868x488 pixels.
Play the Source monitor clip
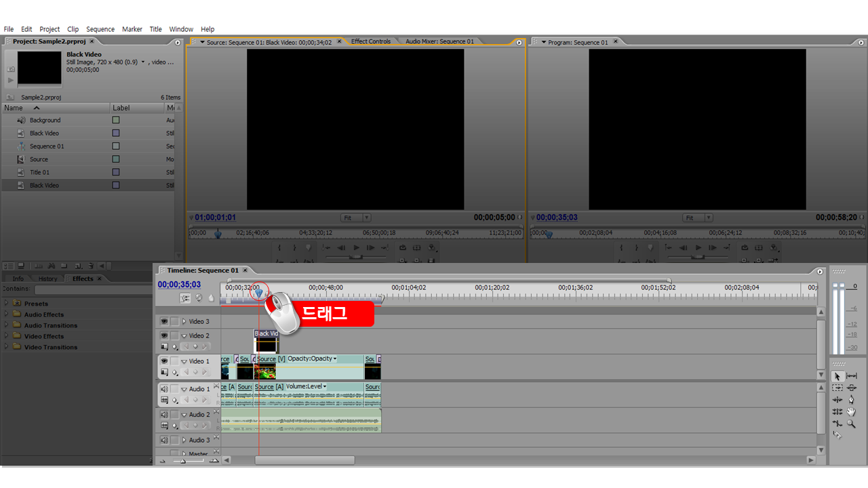point(356,248)
